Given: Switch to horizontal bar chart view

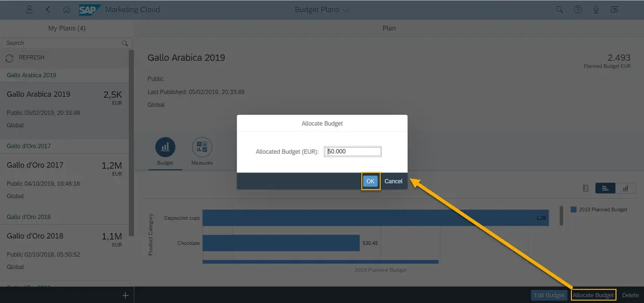Looking at the screenshot, I should (x=605, y=188).
